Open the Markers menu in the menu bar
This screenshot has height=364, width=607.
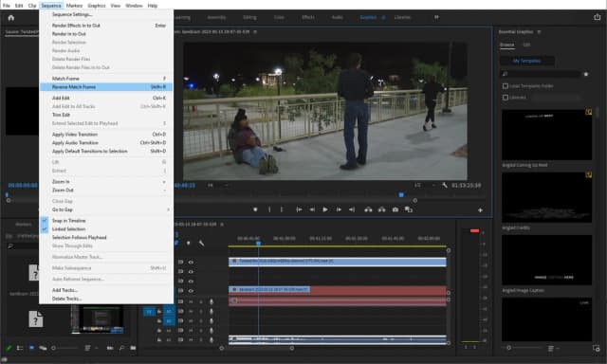click(74, 6)
